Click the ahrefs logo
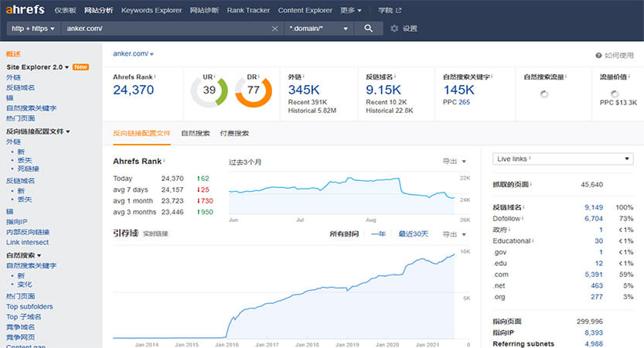644x348 pixels. pyautogui.click(x=25, y=9)
